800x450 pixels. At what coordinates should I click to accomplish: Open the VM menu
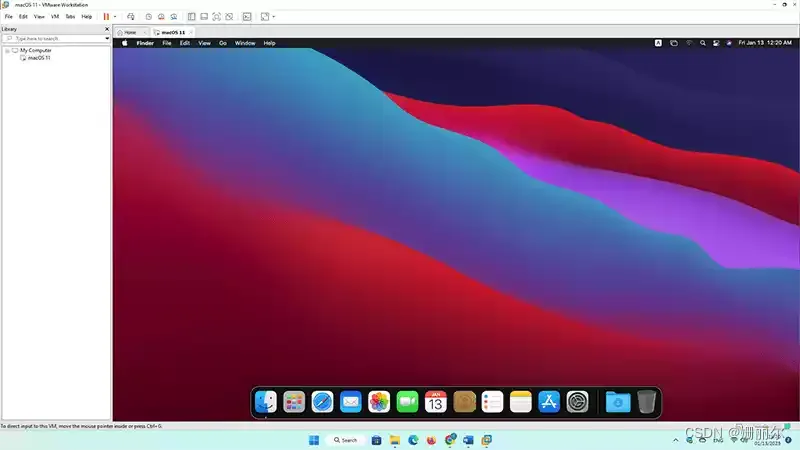click(x=55, y=17)
